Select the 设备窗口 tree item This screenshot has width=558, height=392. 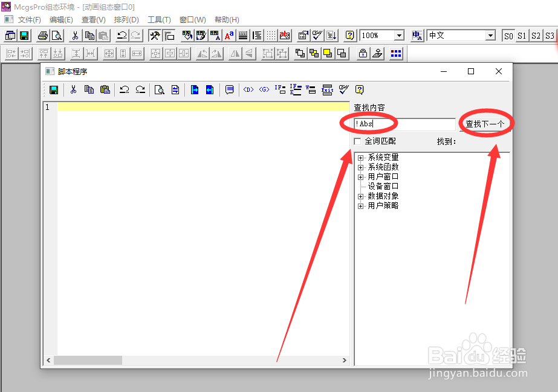(x=383, y=186)
